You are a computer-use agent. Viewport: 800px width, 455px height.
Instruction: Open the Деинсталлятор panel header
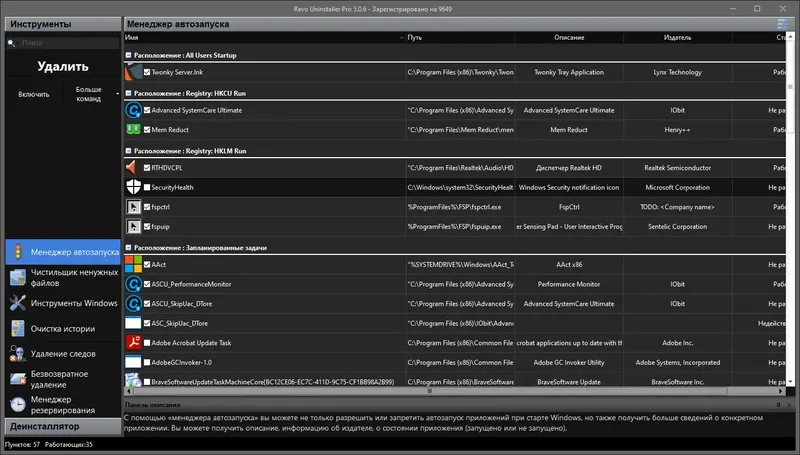(x=63, y=426)
